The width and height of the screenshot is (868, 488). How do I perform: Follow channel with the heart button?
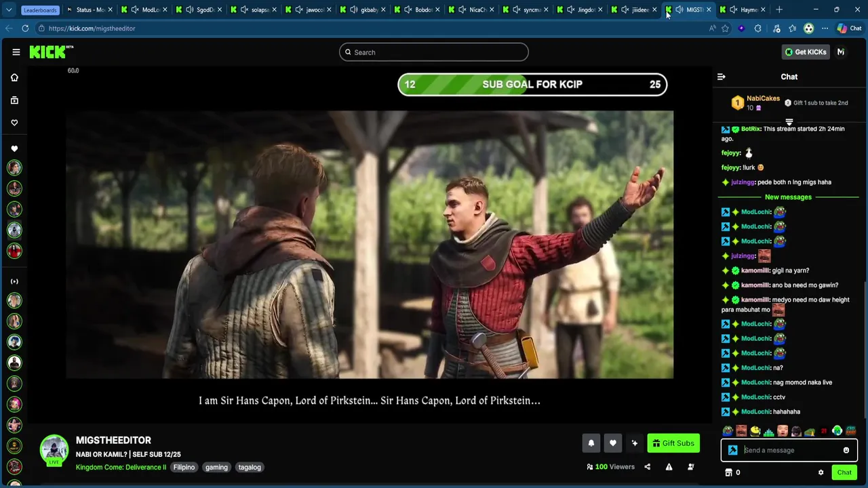click(x=613, y=443)
